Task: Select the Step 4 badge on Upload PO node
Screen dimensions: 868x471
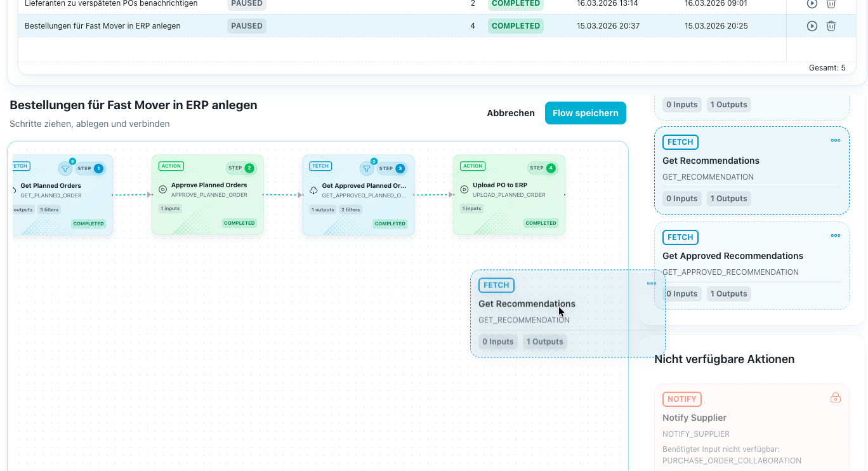Action: (542, 168)
